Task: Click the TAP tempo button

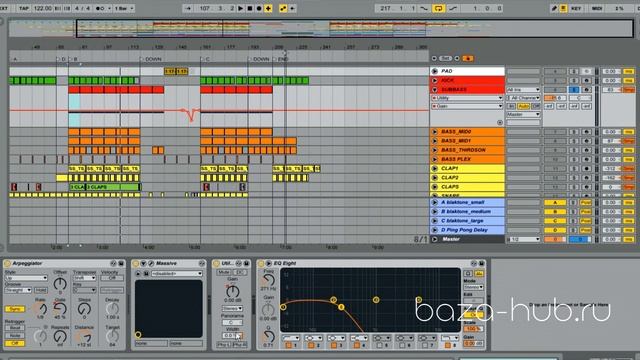Action: (x=24, y=8)
